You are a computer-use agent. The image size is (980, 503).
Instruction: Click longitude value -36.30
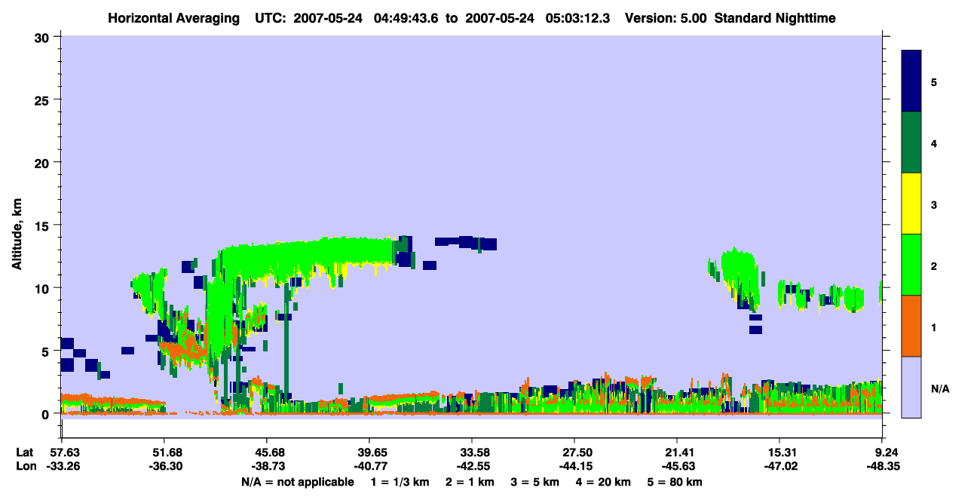click(164, 466)
